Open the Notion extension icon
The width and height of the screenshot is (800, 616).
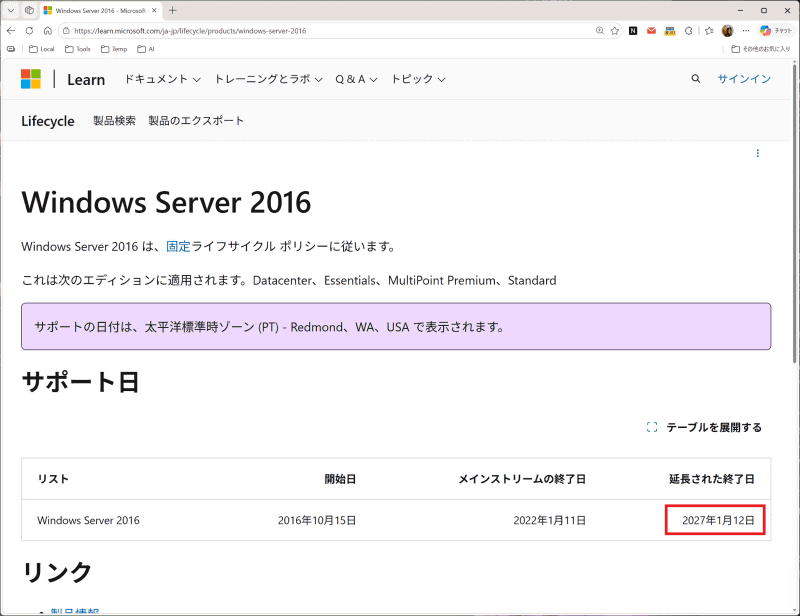633,31
